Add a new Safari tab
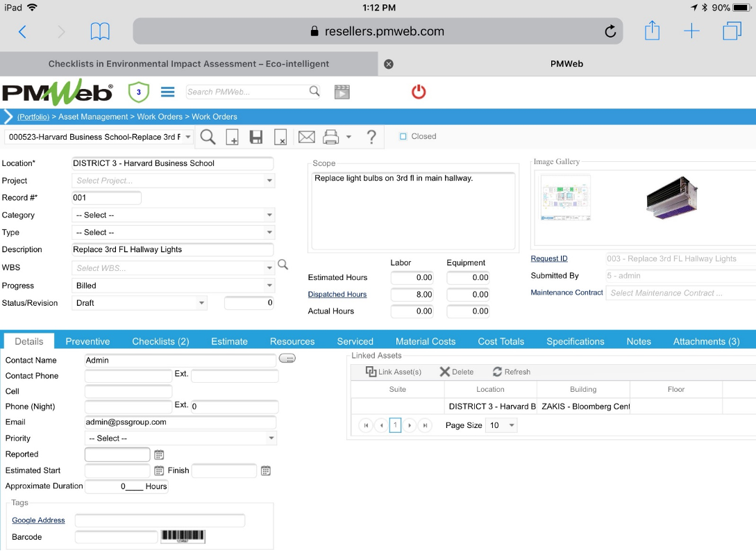 tap(691, 31)
